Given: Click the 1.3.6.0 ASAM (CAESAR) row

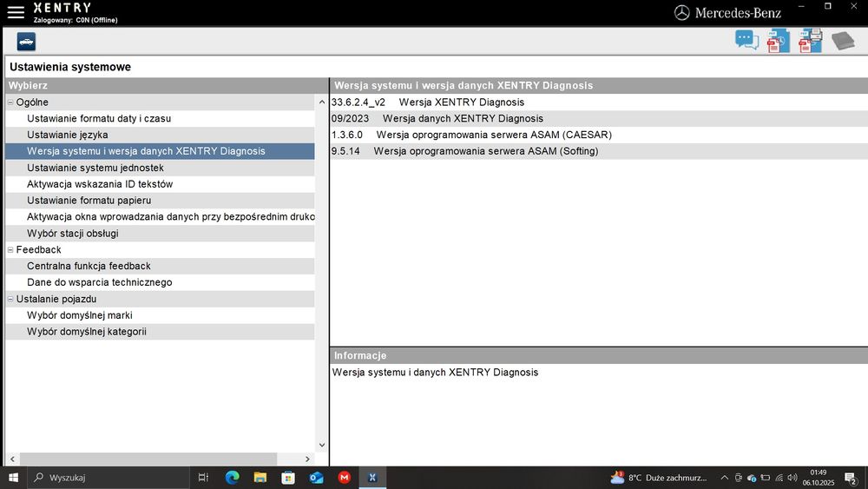Looking at the screenshot, I should tap(599, 135).
